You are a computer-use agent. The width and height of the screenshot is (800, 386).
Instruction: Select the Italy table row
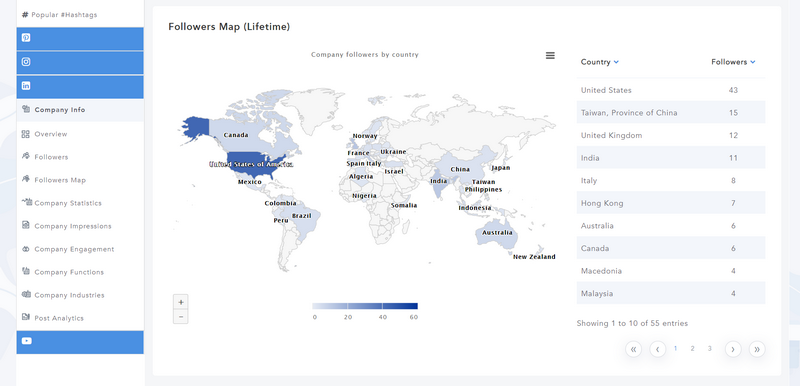671,181
